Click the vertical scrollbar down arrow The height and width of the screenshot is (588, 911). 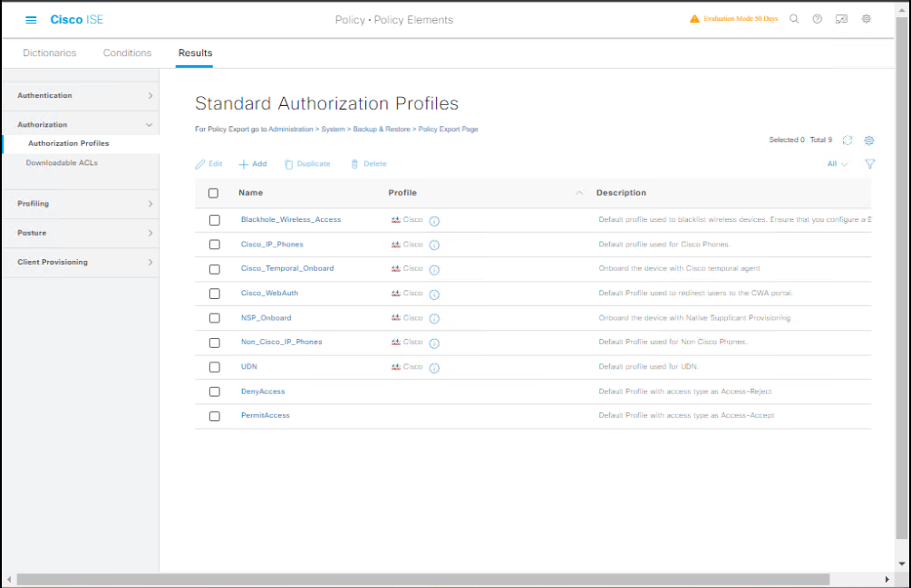902,564
